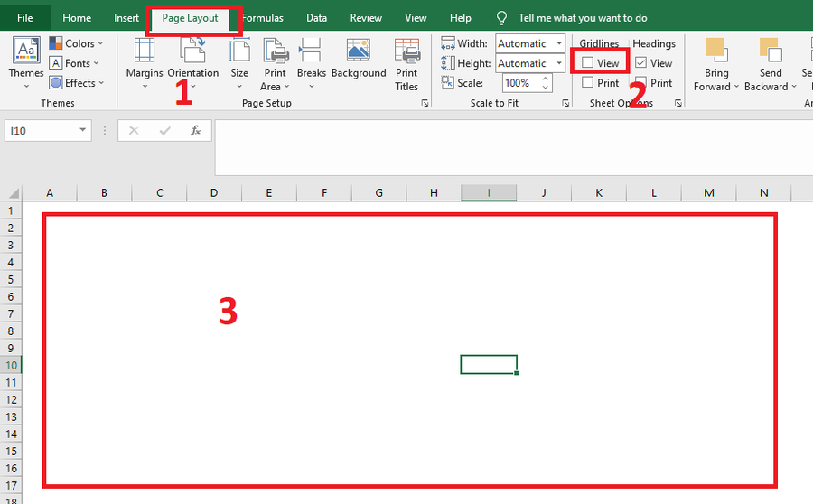Screen dimensions: 813x504
Task: Open the Print Area menu
Action: 275,64
